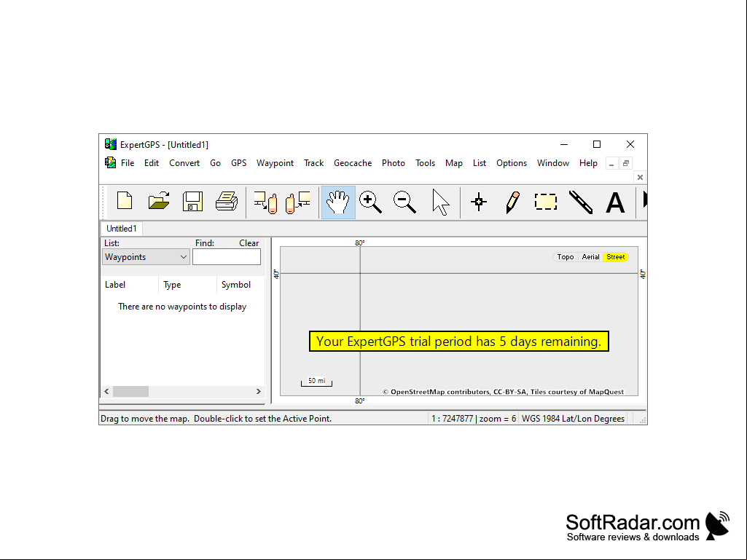Open the Geocache menu
The height and width of the screenshot is (560, 747).
[x=353, y=163]
